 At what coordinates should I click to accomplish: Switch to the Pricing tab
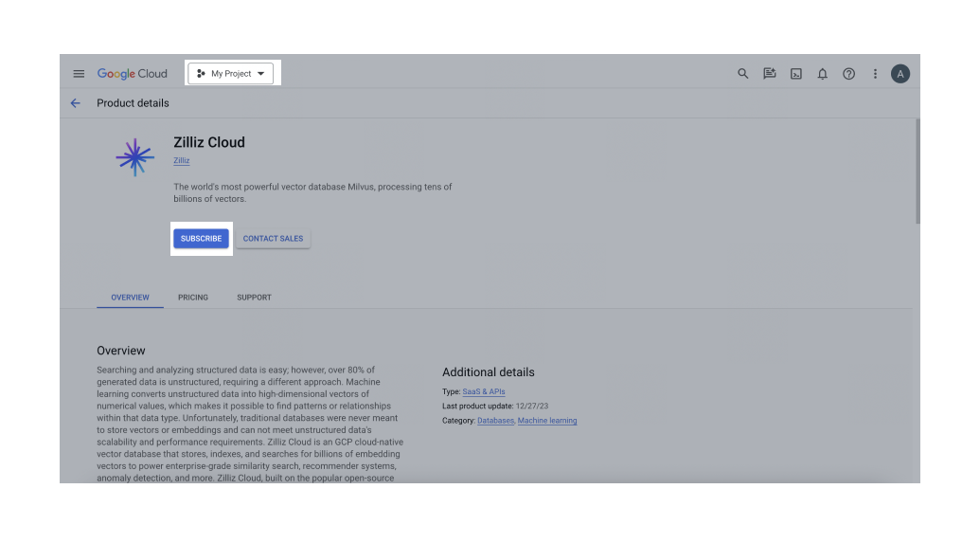tap(193, 298)
